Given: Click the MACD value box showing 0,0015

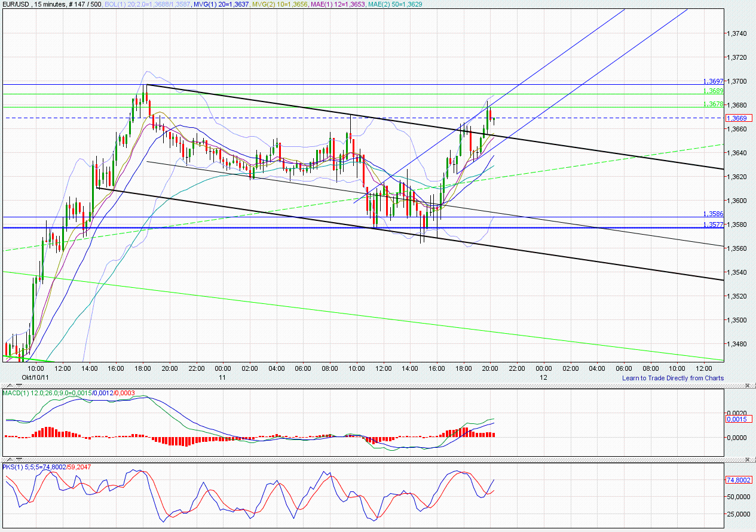Looking at the screenshot, I should coord(737,420).
